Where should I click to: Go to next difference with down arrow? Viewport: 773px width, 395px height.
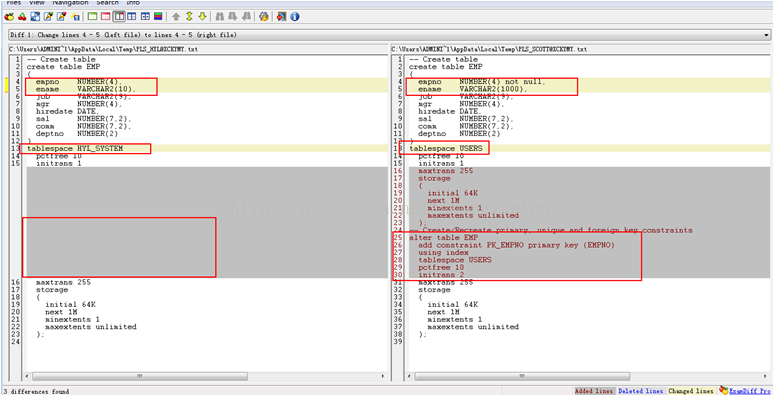click(x=202, y=17)
